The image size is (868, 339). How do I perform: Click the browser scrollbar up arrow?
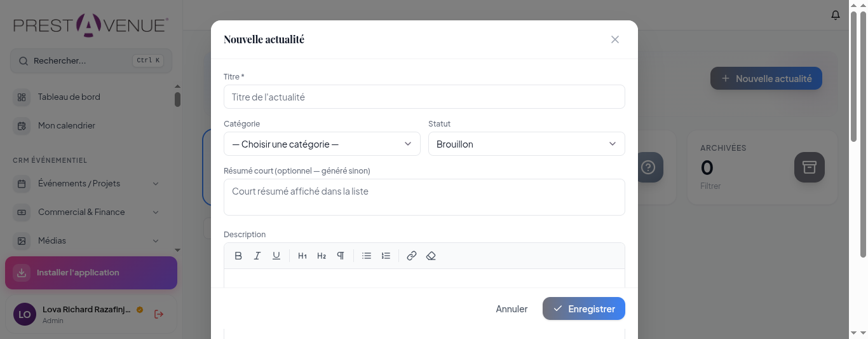863,5
